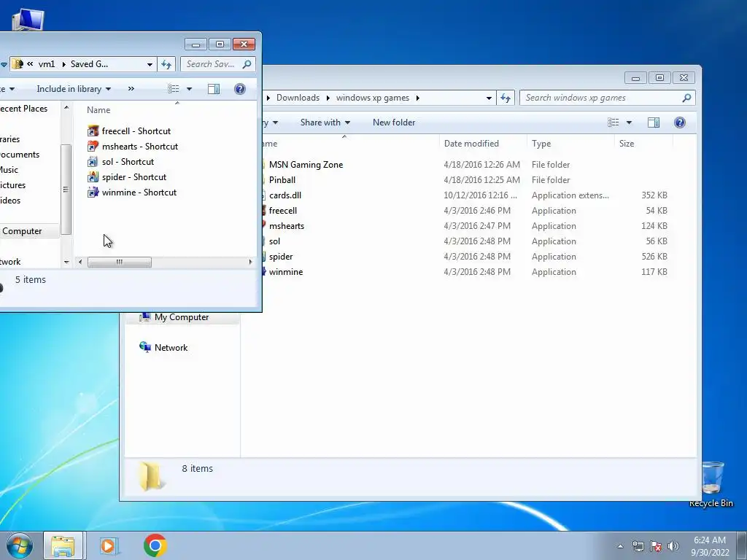Click Computer in Saved Games navigation pane
The width and height of the screenshot is (747, 560).
coord(22,231)
